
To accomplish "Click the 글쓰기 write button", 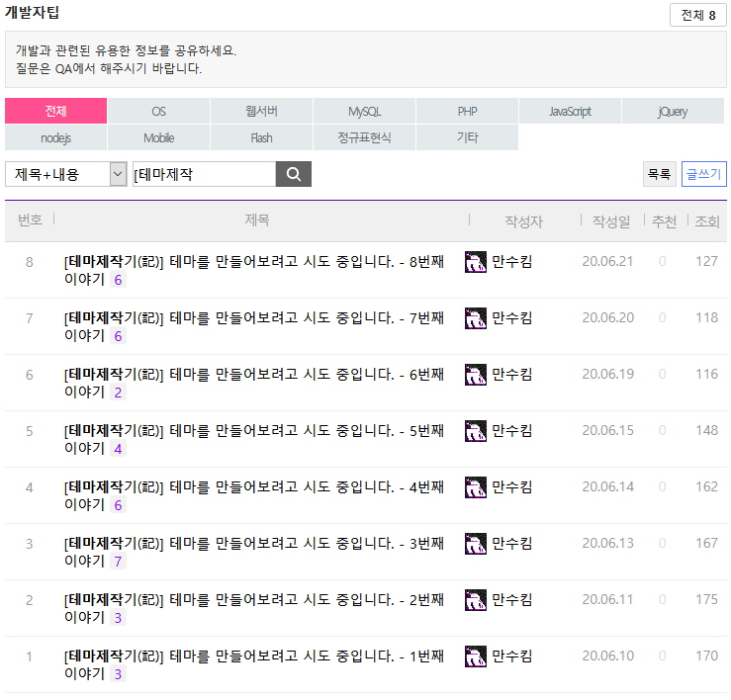I will 704,174.
